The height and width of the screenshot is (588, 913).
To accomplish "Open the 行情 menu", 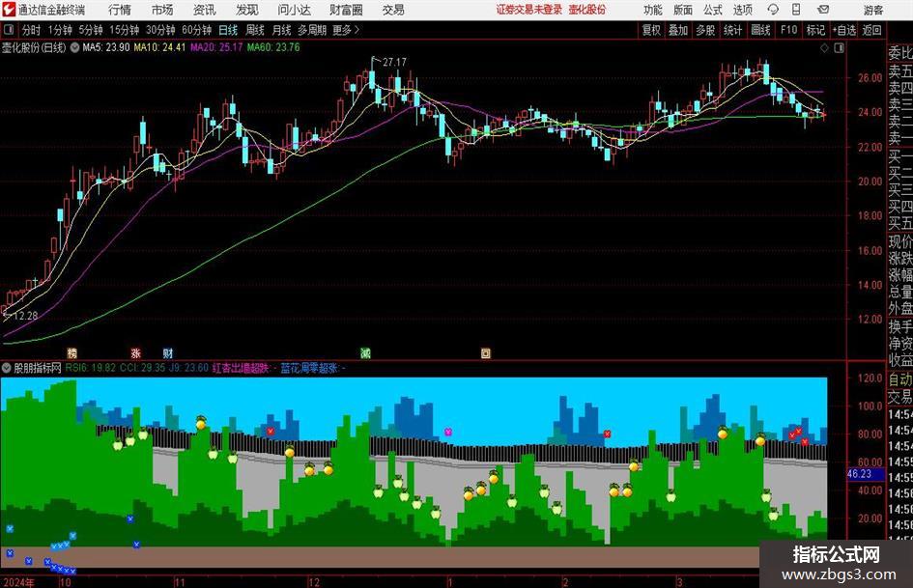I will 120,10.
